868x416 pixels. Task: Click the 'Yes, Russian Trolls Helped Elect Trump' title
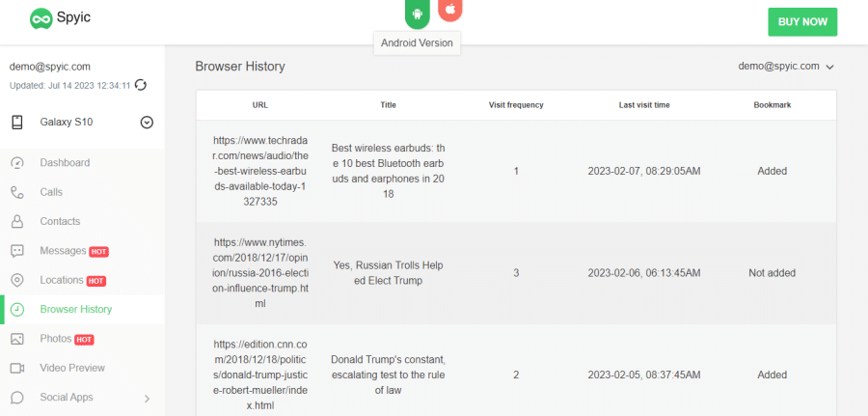[388, 273]
